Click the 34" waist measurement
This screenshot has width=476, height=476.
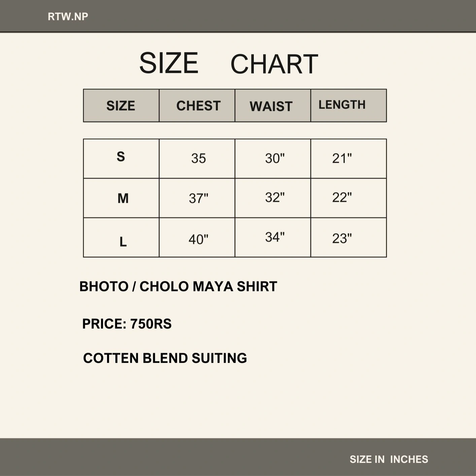pos(275,237)
